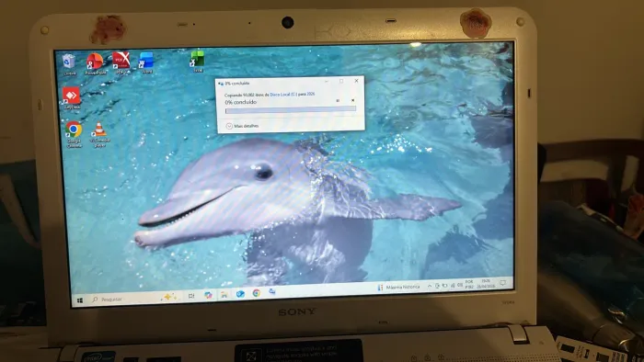
Task: Open Google Chrome desktop shortcut
Action: click(x=74, y=134)
